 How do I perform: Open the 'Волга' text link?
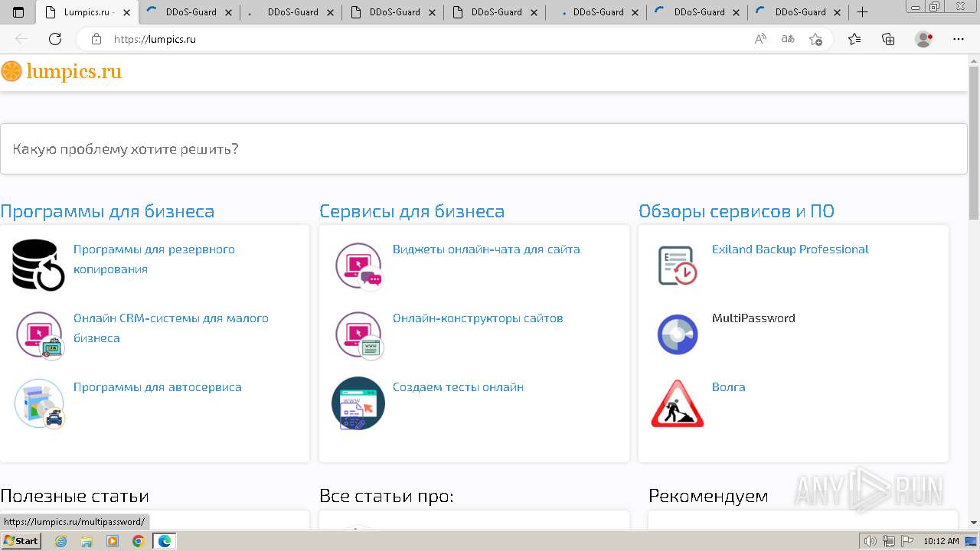(x=728, y=387)
